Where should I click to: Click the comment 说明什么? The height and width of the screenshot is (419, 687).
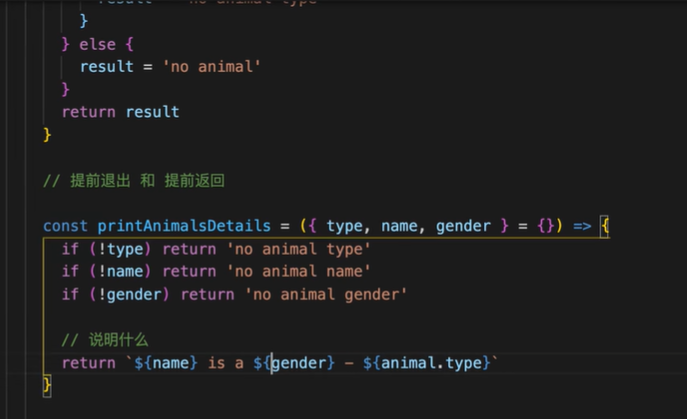(x=105, y=340)
